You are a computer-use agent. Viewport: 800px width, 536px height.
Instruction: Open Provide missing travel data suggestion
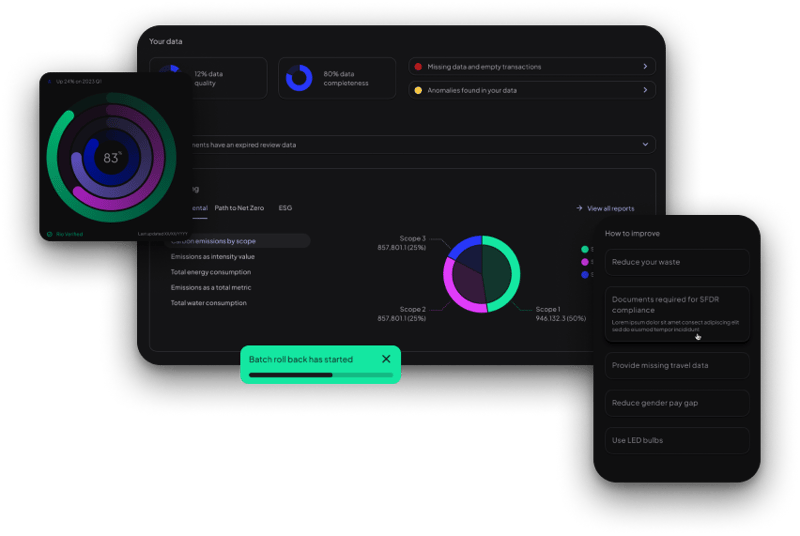677,365
